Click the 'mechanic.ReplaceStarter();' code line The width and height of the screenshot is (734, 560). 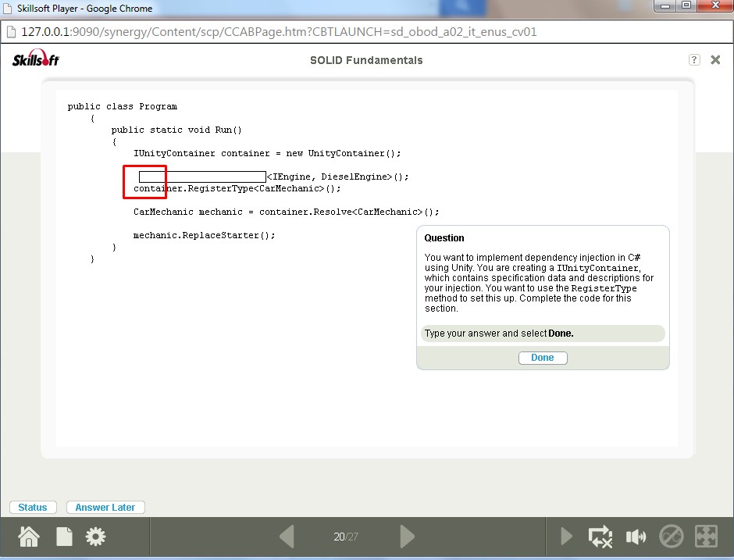click(x=204, y=236)
